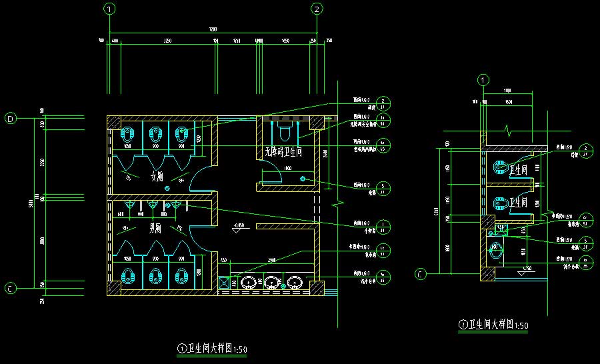Select the 男厕 room label
The image size is (600, 364).
[x=155, y=227]
